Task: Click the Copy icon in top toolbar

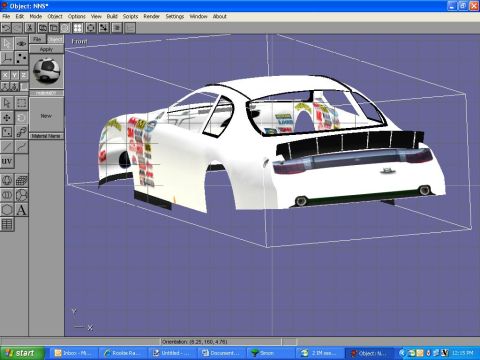Action: (x=42, y=28)
